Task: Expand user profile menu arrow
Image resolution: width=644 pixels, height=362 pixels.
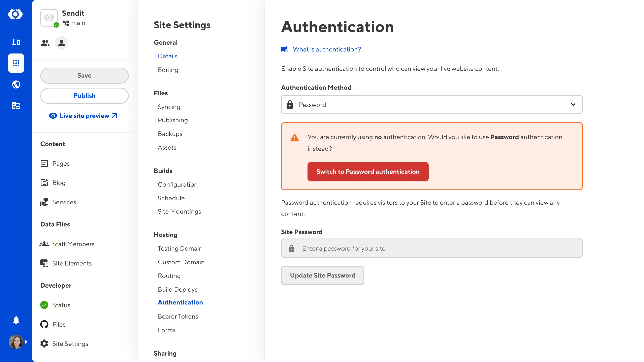Action: click(x=26, y=342)
